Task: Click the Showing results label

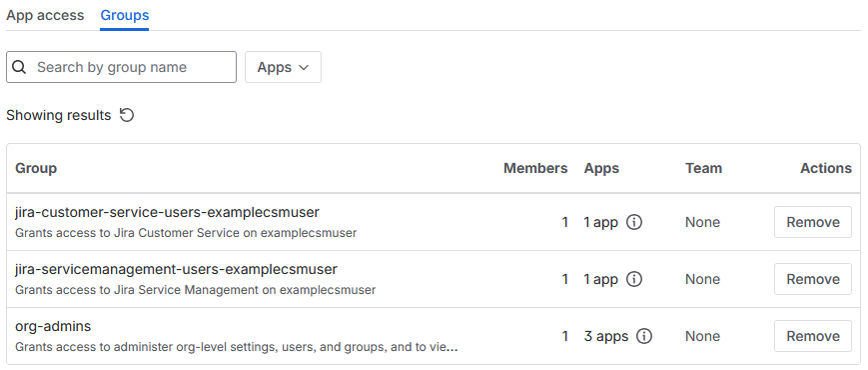Action: pos(59,115)
